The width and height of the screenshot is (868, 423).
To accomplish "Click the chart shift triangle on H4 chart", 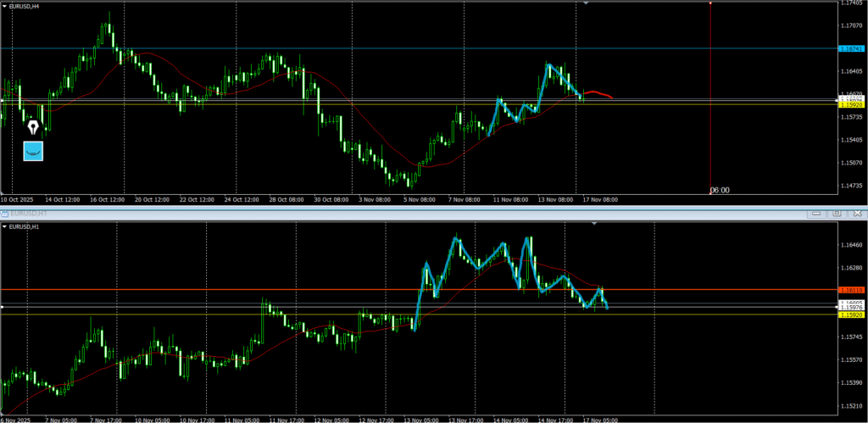I will [586, 3].
